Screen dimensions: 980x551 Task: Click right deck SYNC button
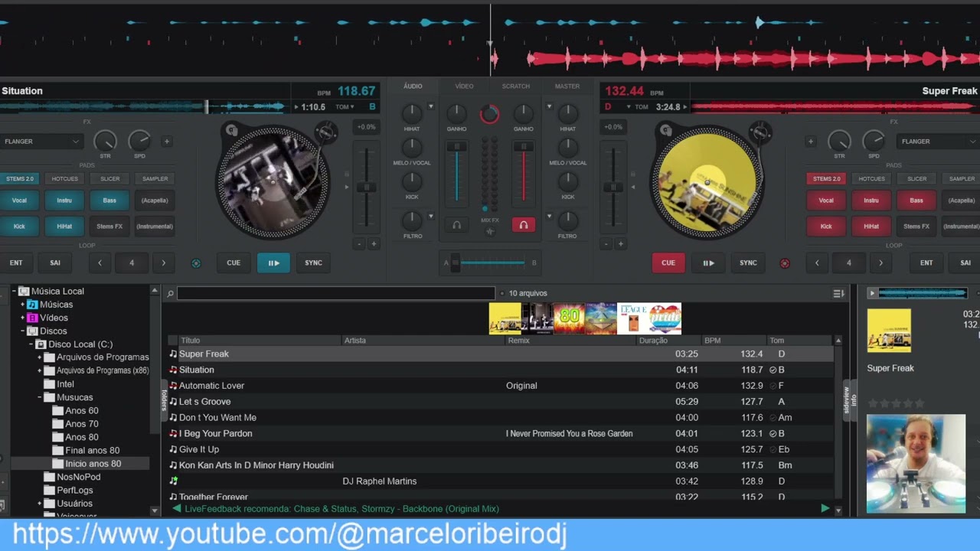[748, 262]
